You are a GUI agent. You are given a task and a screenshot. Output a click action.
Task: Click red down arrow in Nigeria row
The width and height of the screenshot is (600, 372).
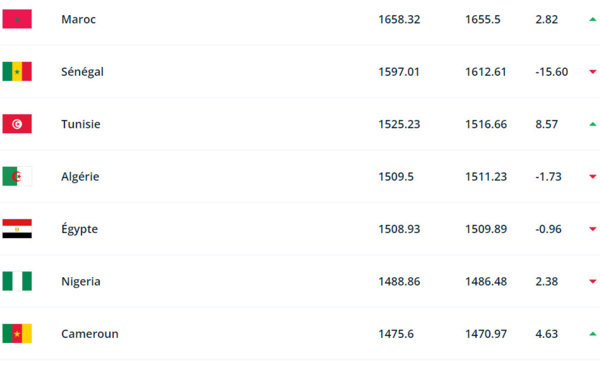[x=592, y=281]
